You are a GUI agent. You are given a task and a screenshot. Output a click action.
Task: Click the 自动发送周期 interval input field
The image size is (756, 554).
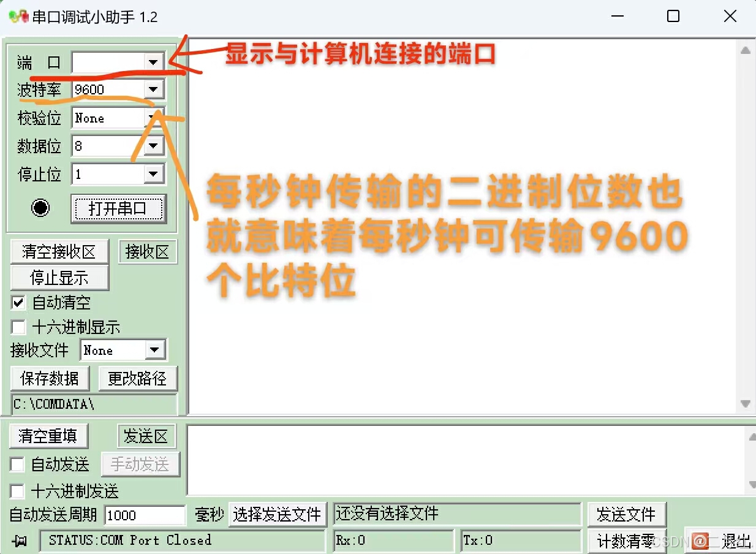coord(145,515)
